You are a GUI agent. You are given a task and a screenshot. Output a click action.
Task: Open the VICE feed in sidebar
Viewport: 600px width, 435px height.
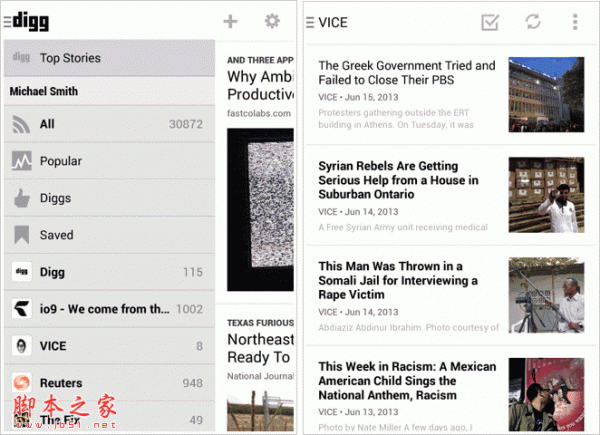tap(109, 346)
